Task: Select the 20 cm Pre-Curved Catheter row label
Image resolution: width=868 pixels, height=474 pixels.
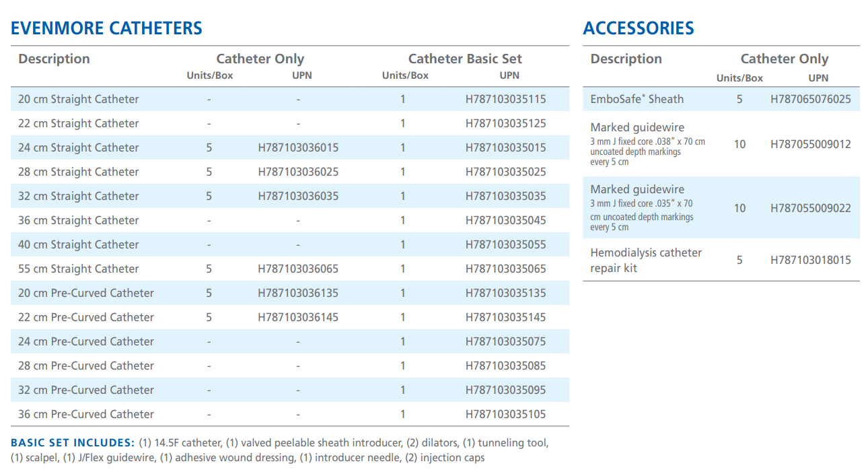Action: [x=85, y=293]
